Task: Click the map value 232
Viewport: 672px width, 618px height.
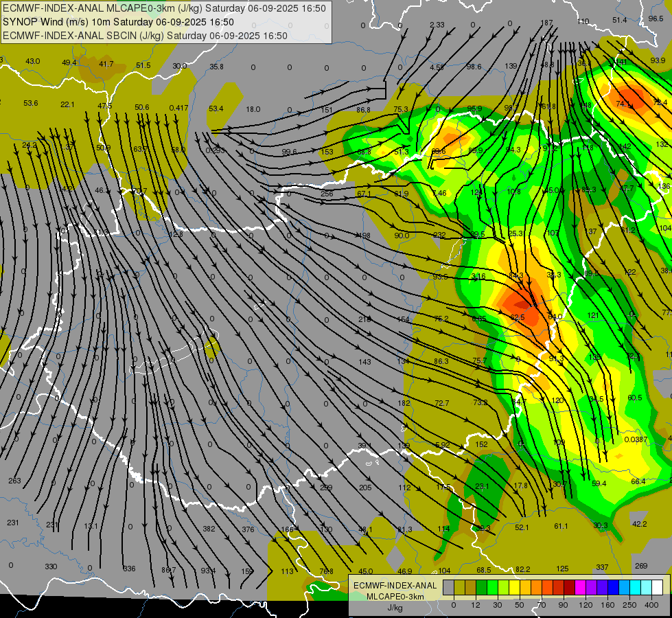Action: click(x=439, y=235)
